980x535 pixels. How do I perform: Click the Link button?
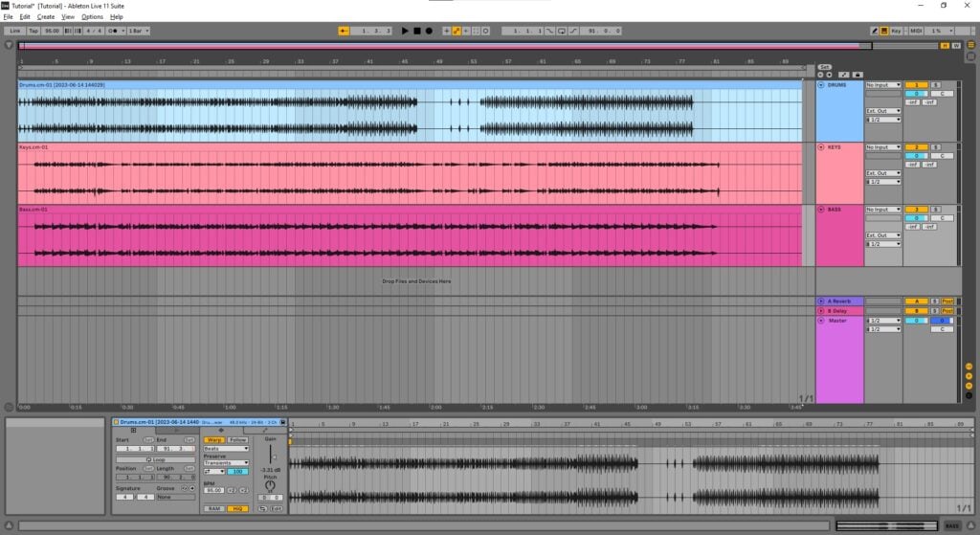point(15,31)
